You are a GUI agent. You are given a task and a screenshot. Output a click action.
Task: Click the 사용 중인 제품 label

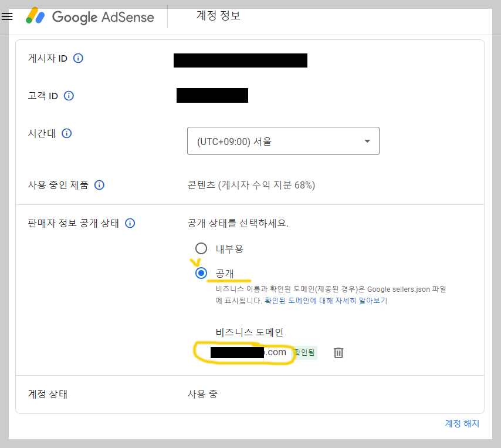(x=58, y=185)
